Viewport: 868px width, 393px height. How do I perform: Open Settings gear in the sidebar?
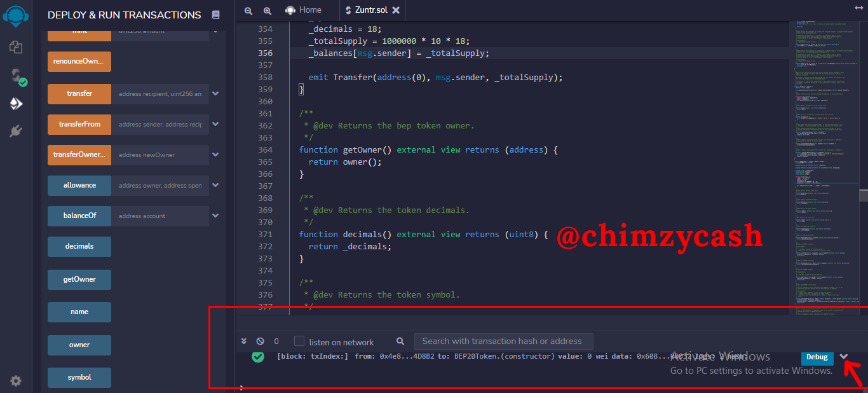click(16, 381)
